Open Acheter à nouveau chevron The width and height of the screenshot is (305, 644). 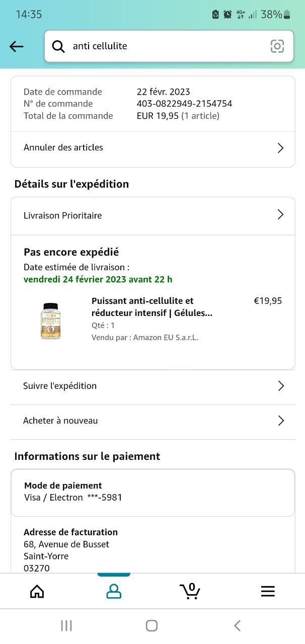tap(281, 421)
